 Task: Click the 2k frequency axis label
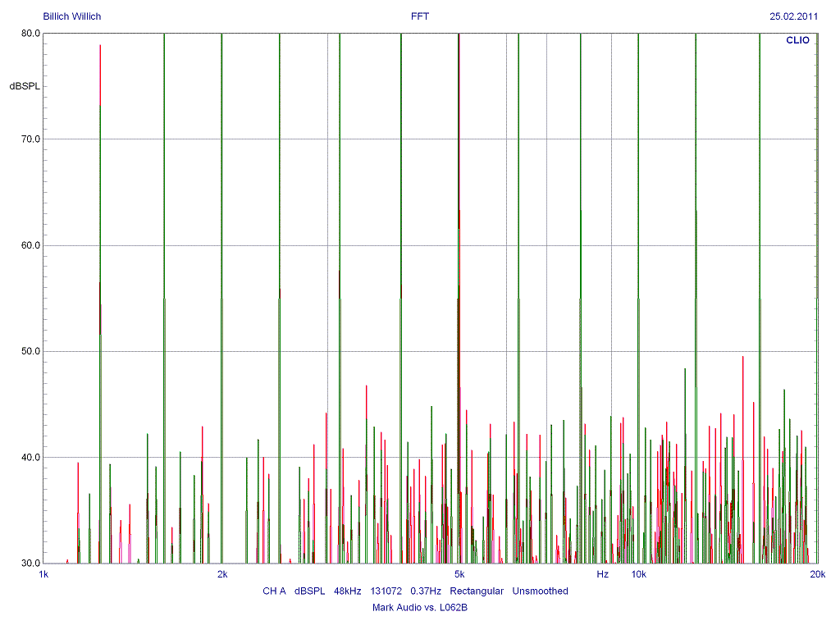point(222,574)
